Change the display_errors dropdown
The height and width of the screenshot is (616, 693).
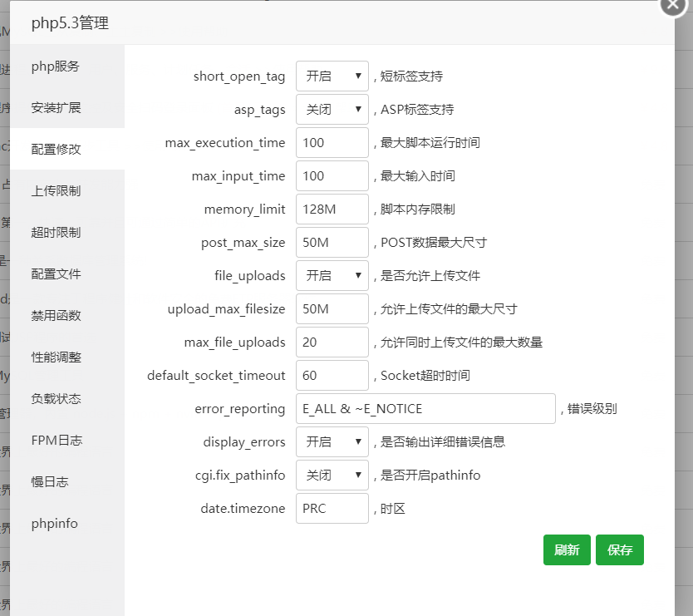click(x=332, y=442)
